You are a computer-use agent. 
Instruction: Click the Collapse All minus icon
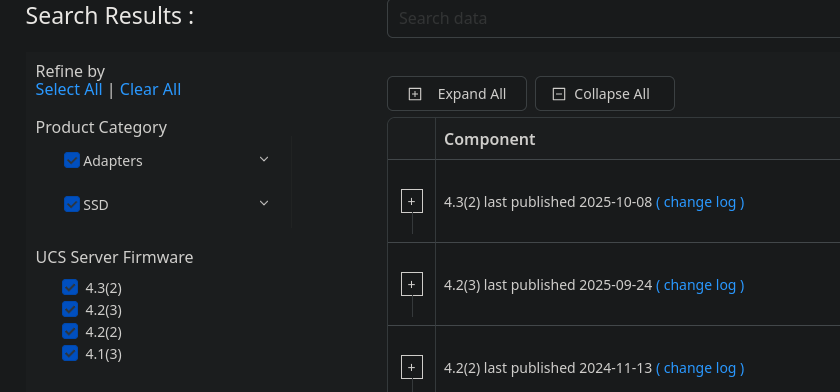tap(559, 94)
